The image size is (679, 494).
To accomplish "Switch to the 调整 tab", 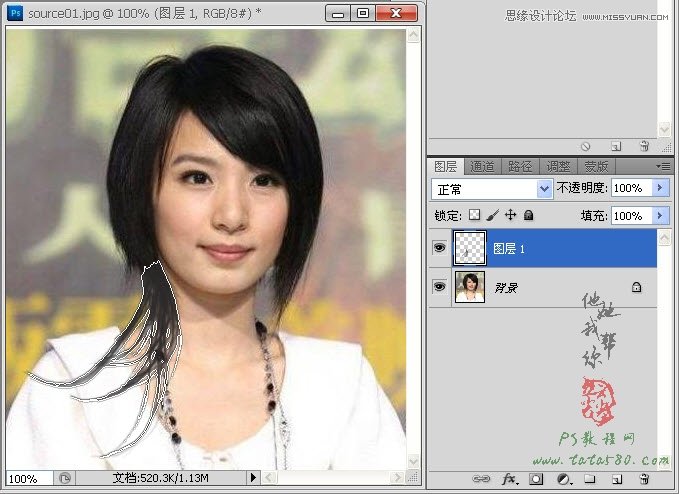I will (558, 166).
